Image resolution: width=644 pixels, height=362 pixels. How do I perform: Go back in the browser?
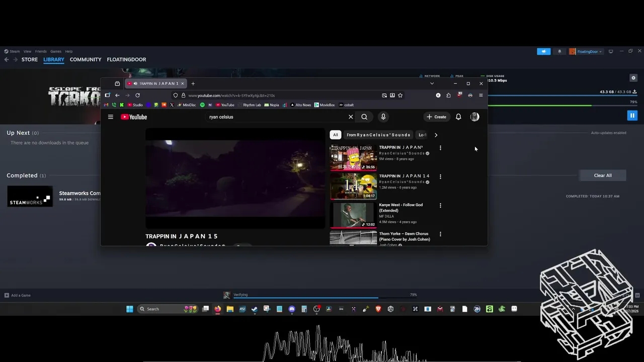click(117, 95)
